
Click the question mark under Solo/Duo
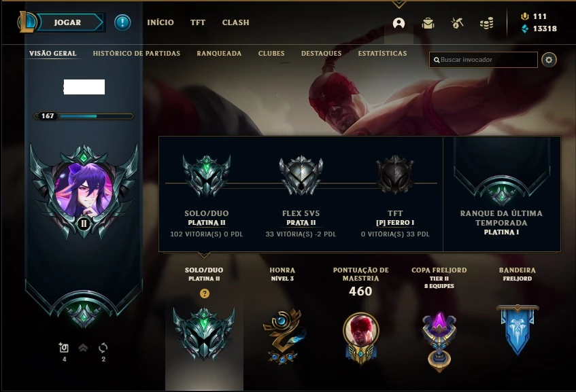click(x=205, y=293)
